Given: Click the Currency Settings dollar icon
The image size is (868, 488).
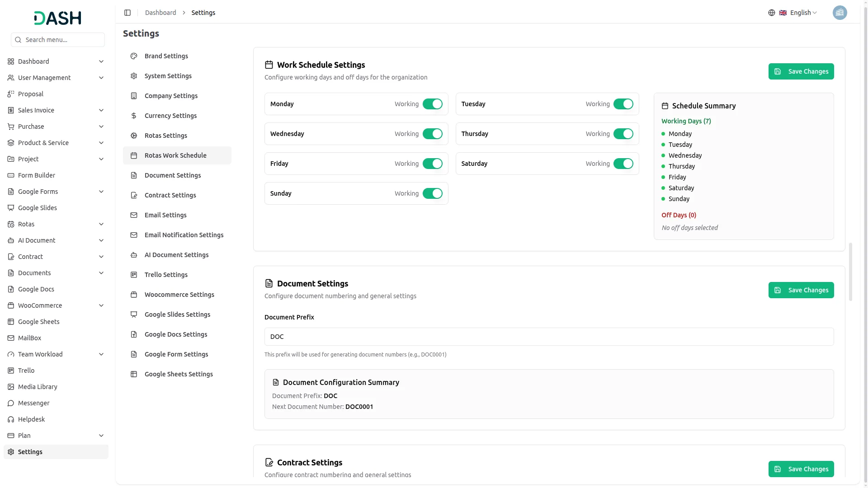Looking at the screenshot, I should point(134,116).
